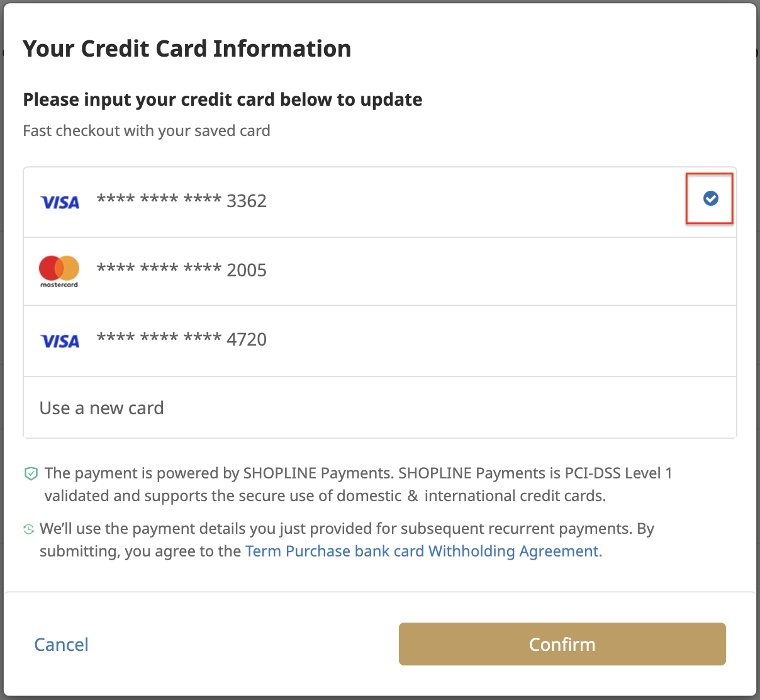Screen dimensions: 760x700
Task: Click the Please input your credit card subtitle
Action: pos(223,99)
